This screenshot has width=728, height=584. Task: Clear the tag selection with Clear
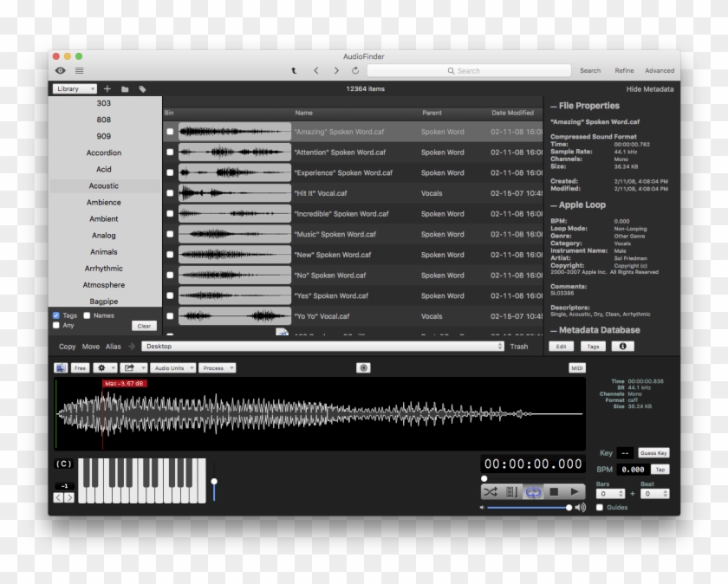click(144, 326)
